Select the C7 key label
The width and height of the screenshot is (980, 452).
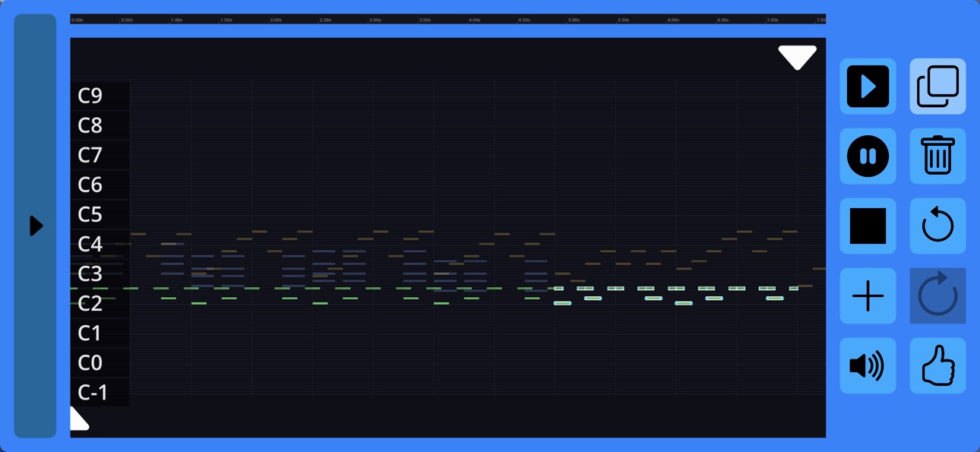pyautogui.click(x=90, y=155)
